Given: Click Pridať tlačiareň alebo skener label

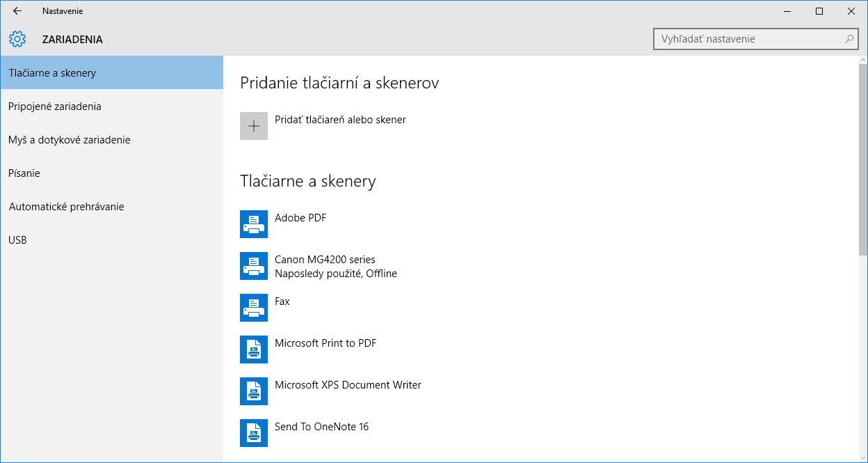Looking at the screenshot, I should 340,120.
